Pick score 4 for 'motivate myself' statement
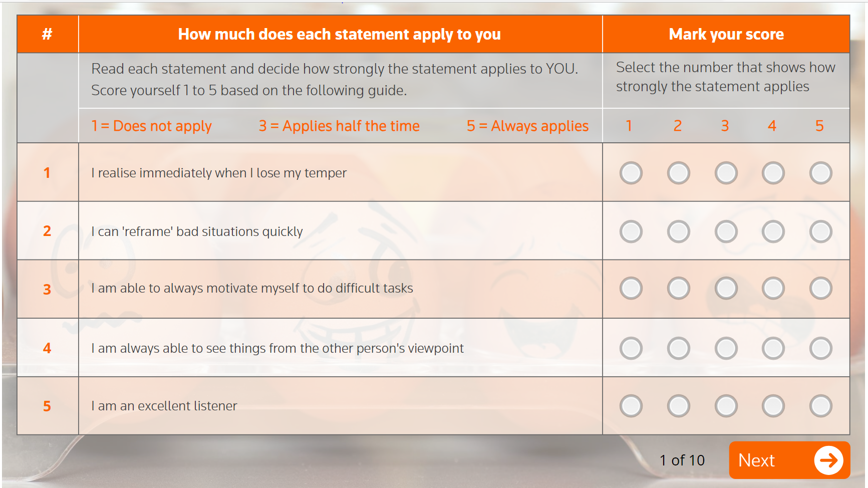Screen dimensions: 868x488 coord(773,288)
